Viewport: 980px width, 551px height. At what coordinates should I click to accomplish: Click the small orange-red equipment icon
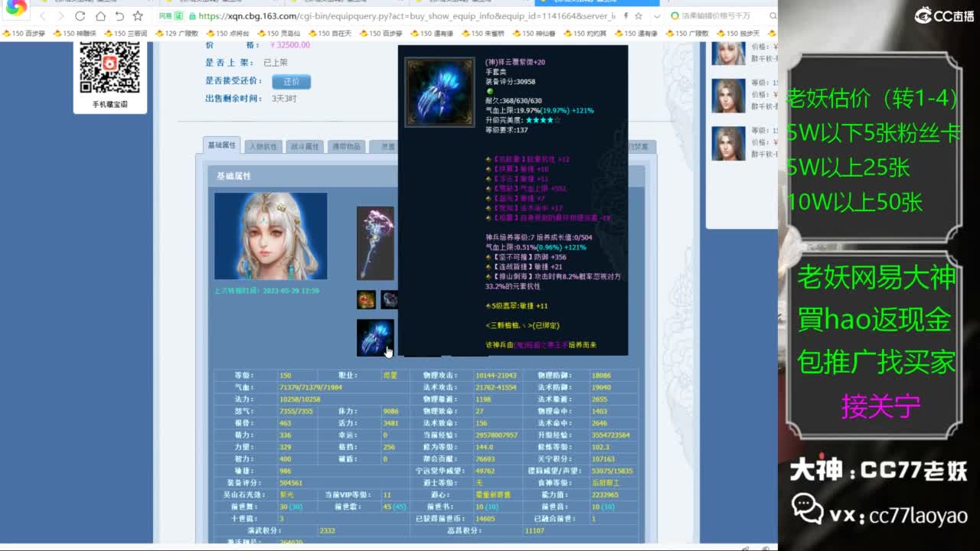coord(366,299)
